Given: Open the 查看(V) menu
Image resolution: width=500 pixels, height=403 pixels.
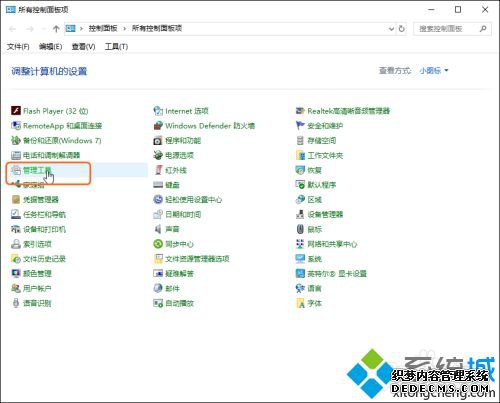Looking at the screenshot, I should 83,47.
